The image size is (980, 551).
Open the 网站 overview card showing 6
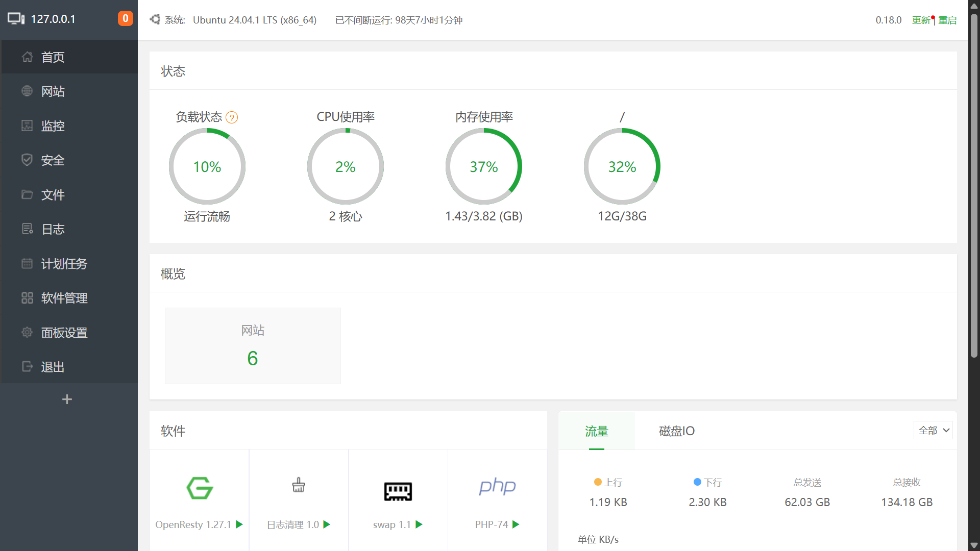pos(253,346)
